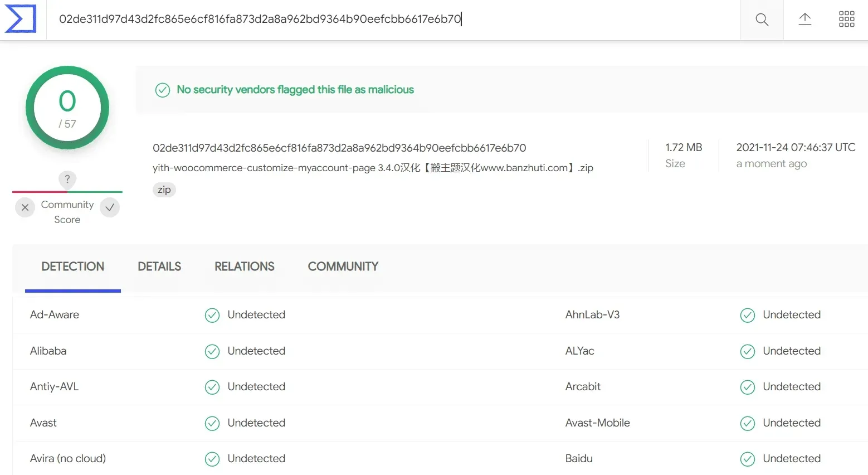This screenshot has height=475, width=868.
Task: Click the 'a moment ago' text
Action: click(x=772, y=164)
